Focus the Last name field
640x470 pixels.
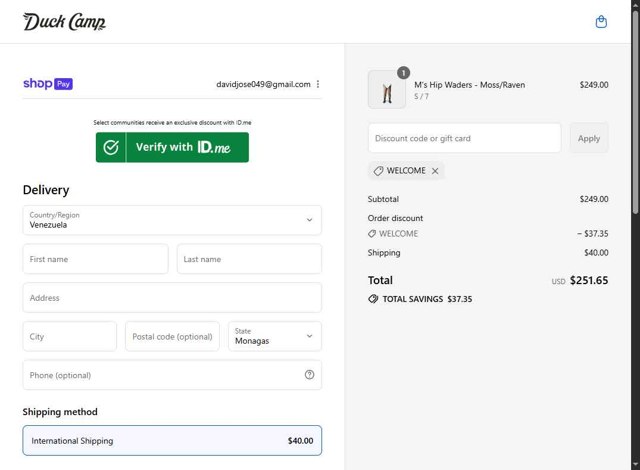point(249,259)
